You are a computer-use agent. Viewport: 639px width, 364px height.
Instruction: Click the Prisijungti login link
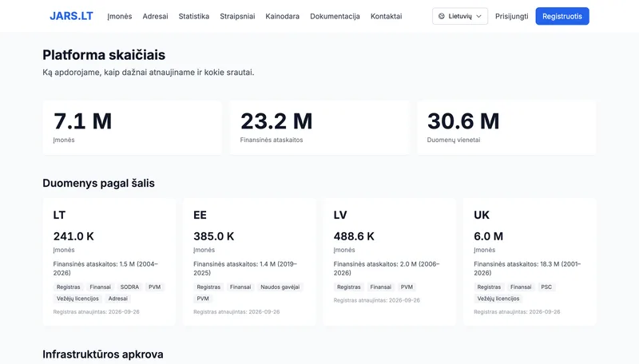[512, 16]
